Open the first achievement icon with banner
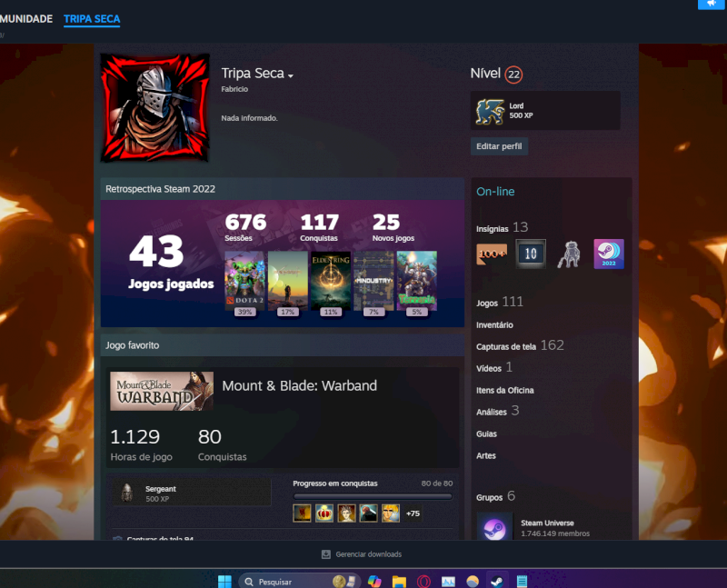Screen dimensions: 727x588 point(302,513)
